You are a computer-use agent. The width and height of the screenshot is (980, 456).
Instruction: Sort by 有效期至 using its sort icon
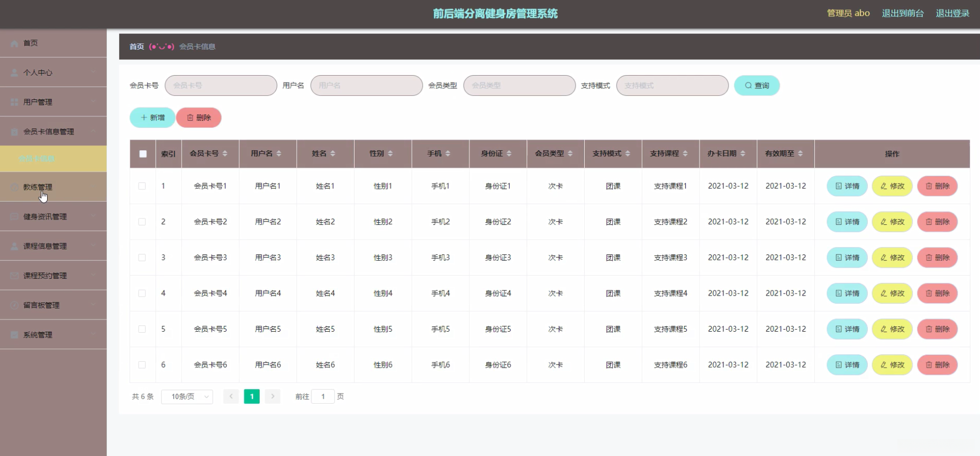click(801, 153)
